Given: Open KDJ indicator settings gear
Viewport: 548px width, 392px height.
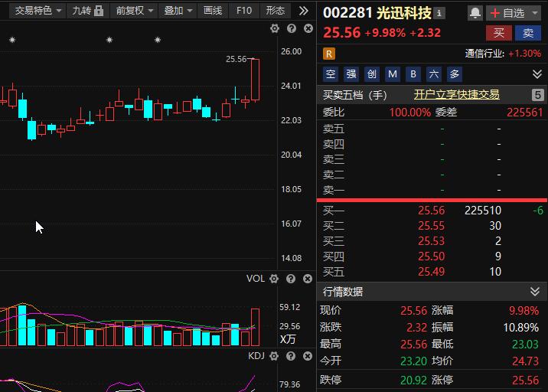Looking at the screenshot, I should tap(274, 356).
